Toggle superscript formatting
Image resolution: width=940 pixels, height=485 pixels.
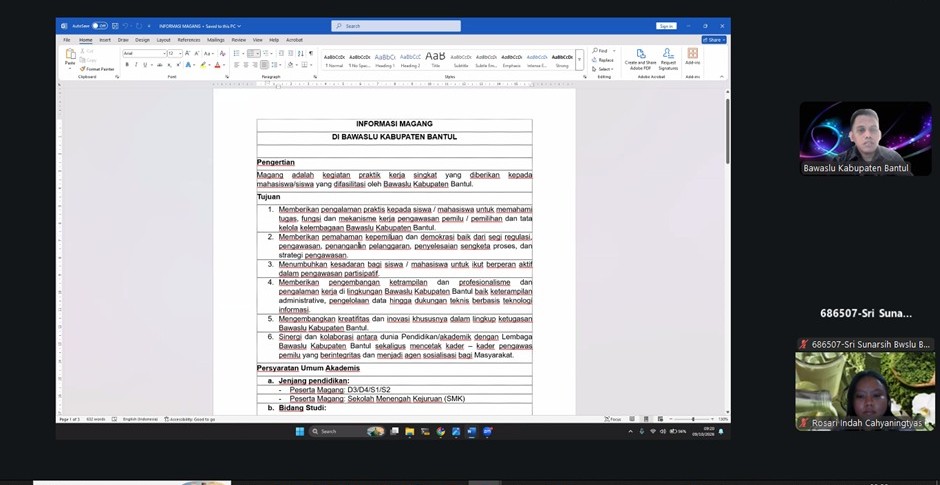coord(179,65)
